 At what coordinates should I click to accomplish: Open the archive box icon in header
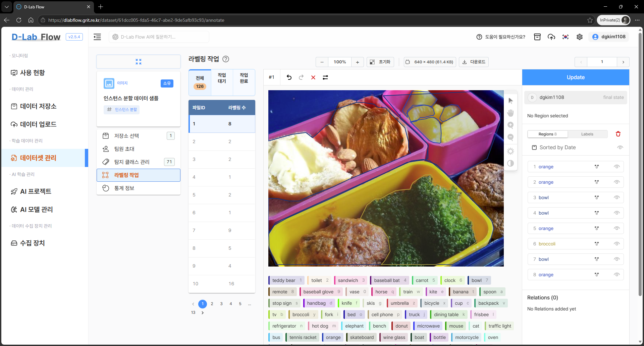pos(537,37)
